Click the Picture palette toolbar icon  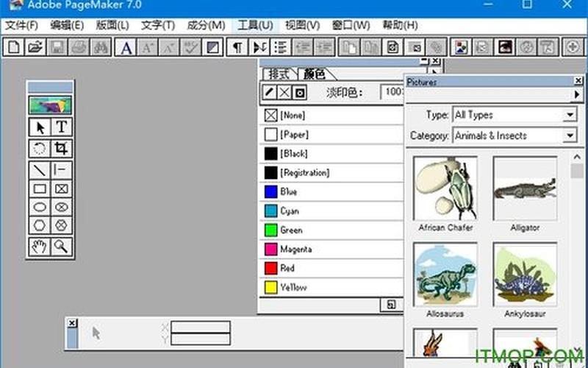pyautogui.click(x=461, y=47)
